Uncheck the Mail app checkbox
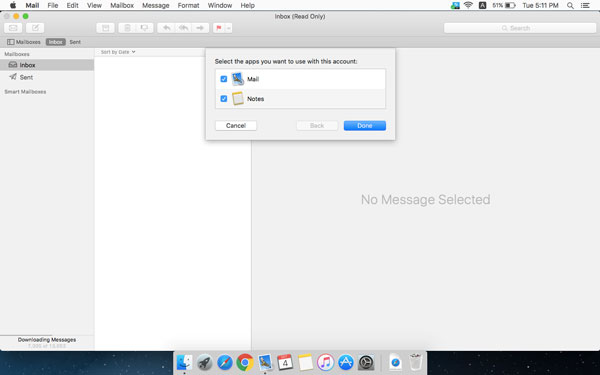Viewport: 600px width, 375px height. [x=224, y=79]
